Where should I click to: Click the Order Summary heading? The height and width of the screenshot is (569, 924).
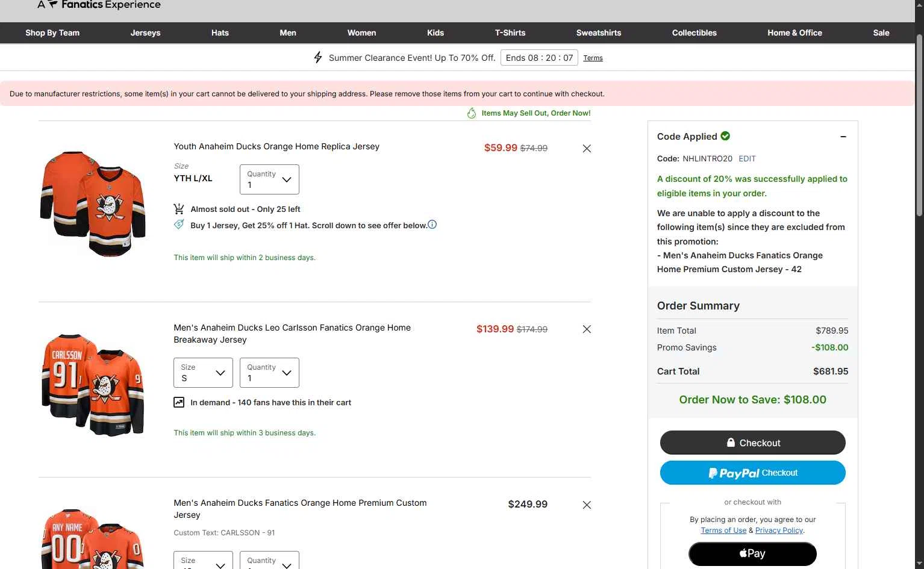coord(698,306)
